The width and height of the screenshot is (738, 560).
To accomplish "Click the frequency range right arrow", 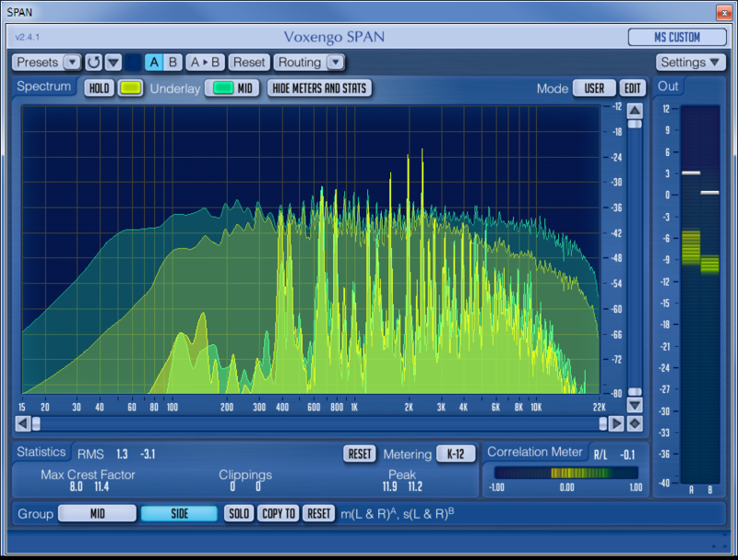I will click(x=615, y=423).
